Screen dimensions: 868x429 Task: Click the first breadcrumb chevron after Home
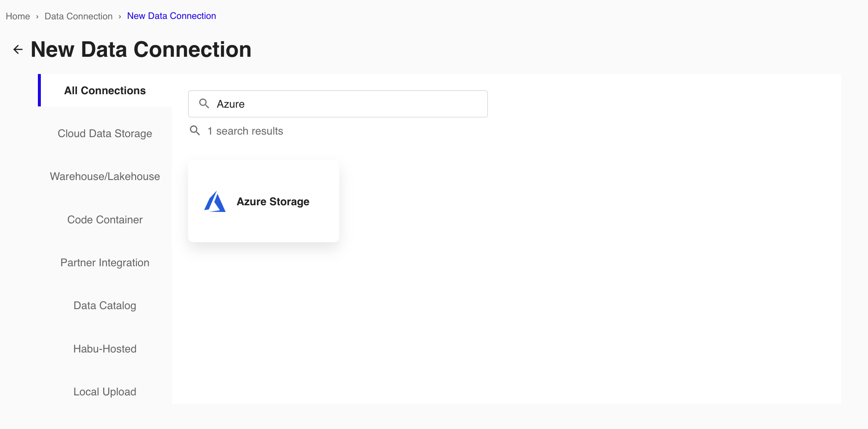(x=37, y=16)
